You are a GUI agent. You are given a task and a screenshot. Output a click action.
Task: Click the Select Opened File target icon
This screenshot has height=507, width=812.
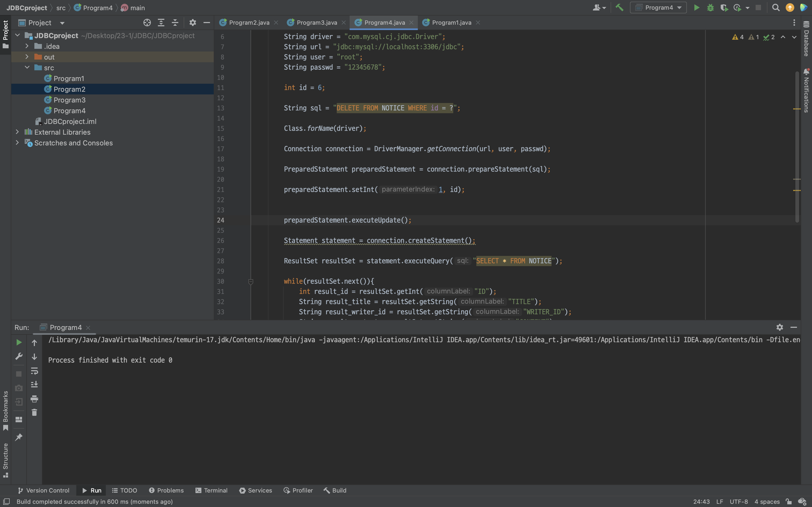[147, 23]
